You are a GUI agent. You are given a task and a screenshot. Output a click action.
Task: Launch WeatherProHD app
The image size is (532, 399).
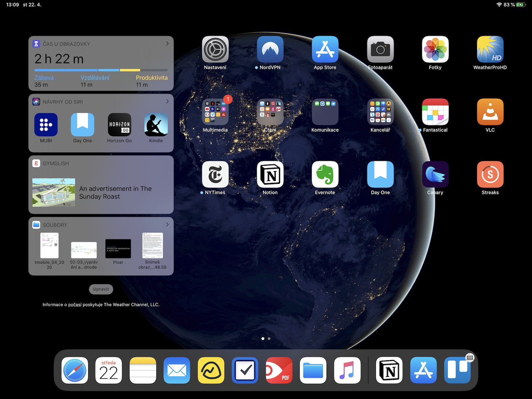click(490, 49)
